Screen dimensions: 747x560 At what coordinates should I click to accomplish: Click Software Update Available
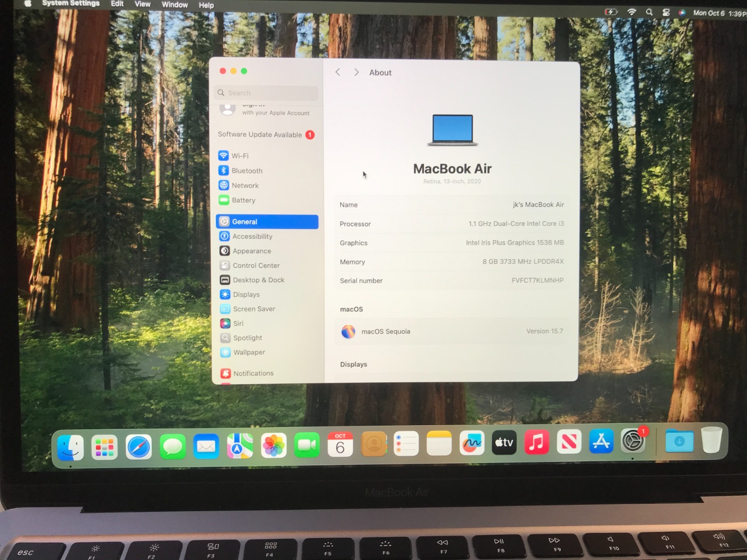pos(260,134)
